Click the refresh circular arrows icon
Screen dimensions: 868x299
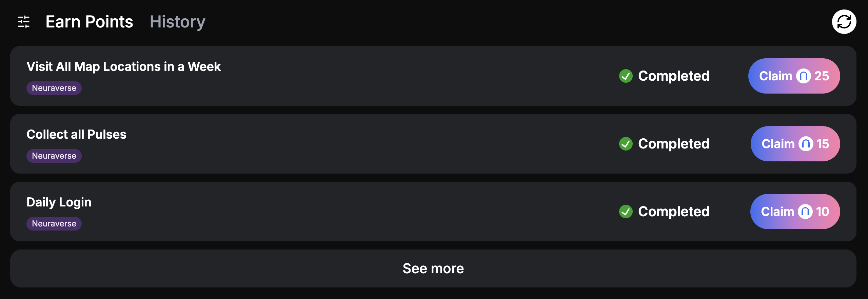click(x=844, y=22)
